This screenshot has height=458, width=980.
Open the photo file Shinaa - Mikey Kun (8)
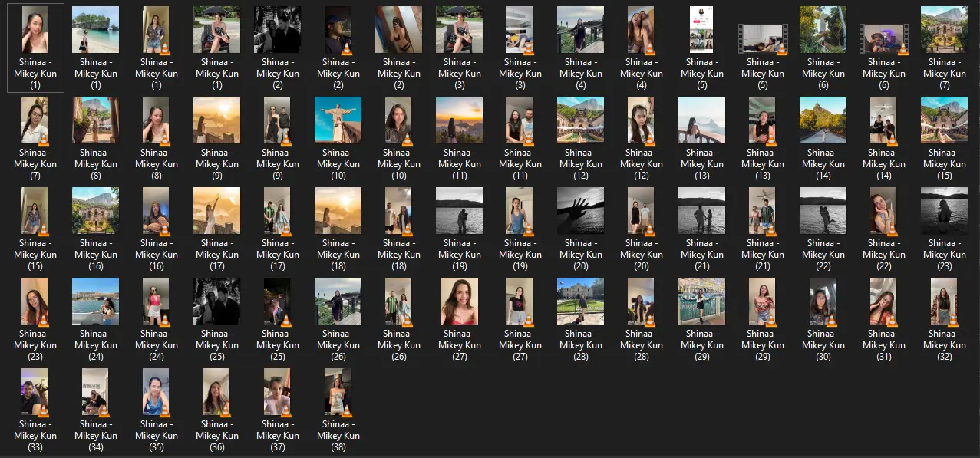95,120
